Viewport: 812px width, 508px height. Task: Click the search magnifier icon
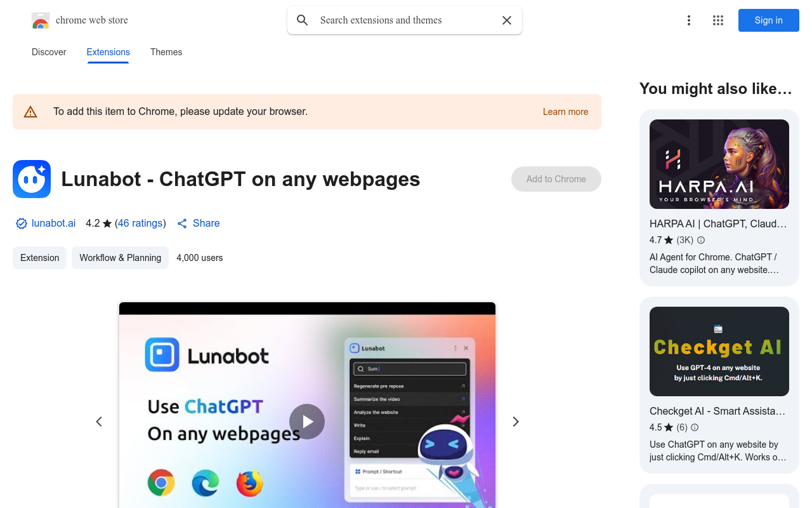tap(303, 20)
